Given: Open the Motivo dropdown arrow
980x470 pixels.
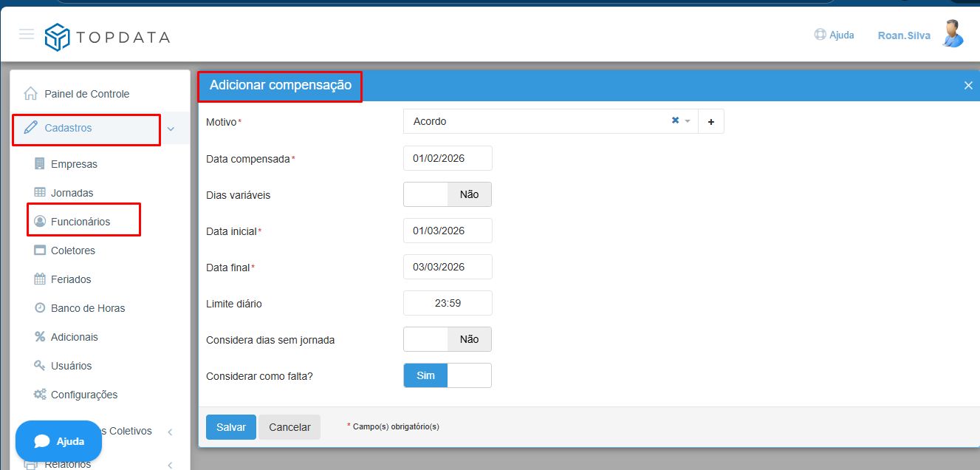Looking at the screenshot, I should [x=688, y=121].
